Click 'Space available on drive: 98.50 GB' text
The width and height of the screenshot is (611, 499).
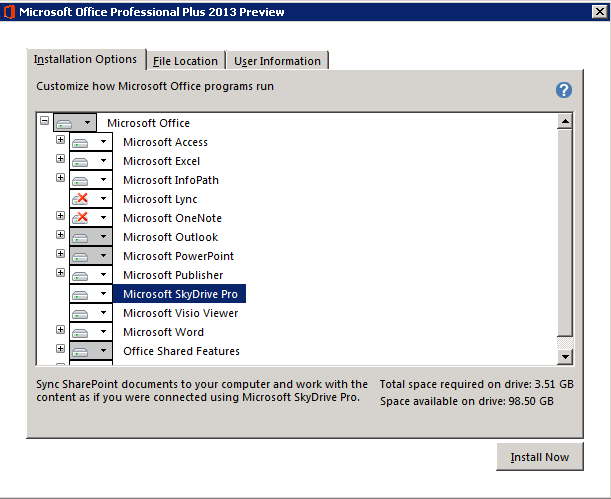point(467,401)
